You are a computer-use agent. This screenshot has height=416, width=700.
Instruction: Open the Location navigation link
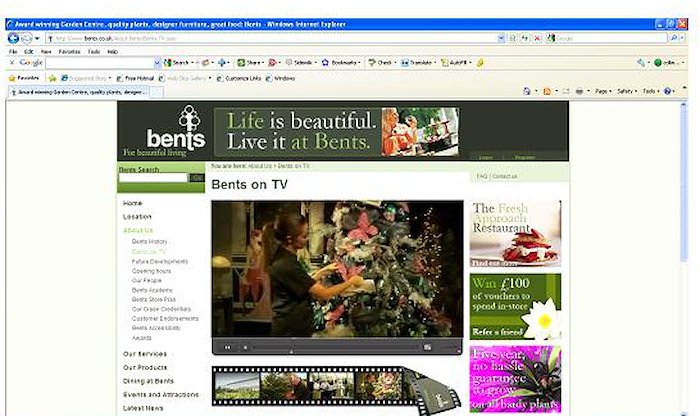click(x=138, y=216)
